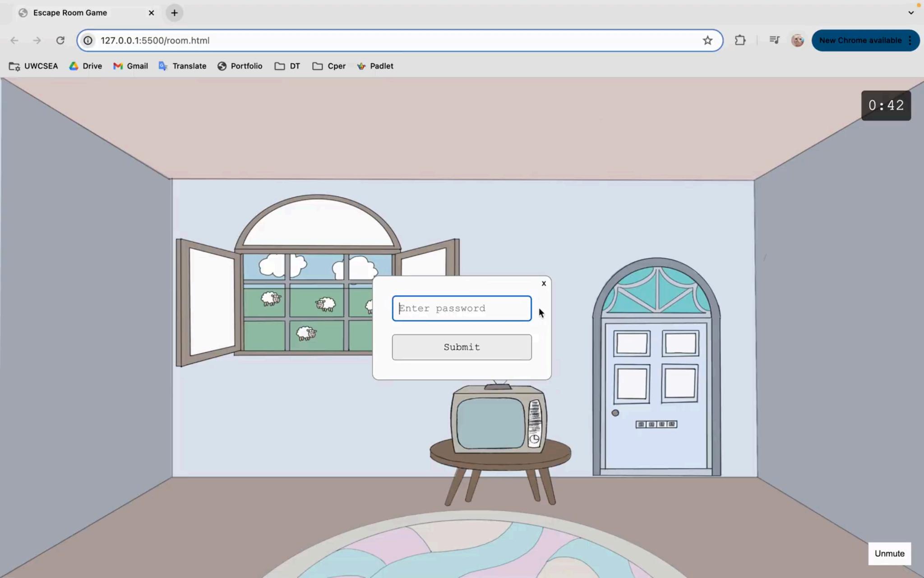Reload the page with the refresh icon
Image resolution: width=924 pixels, height=578 pixels.
[60, 41]
